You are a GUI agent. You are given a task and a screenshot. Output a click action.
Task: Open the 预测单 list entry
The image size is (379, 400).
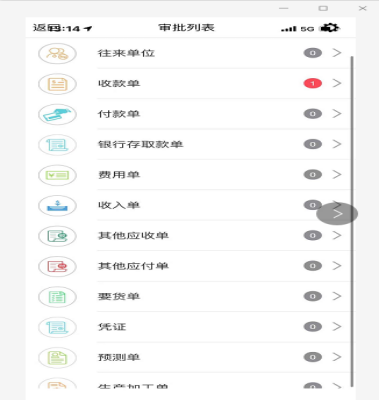point(191,357)
